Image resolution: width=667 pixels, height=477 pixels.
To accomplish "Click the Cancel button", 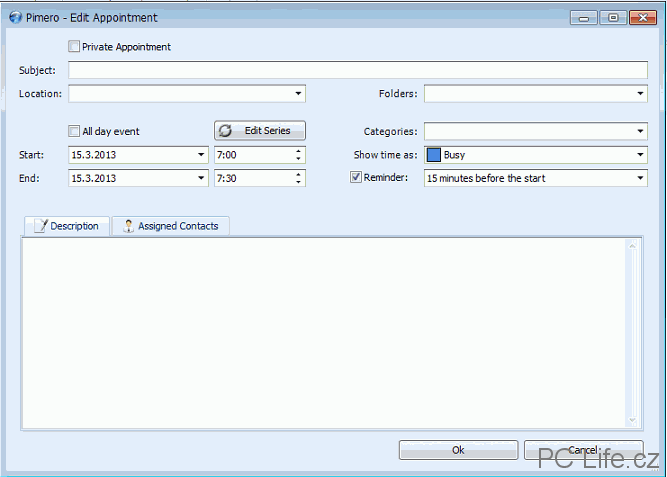I will pyautogui.click(x=584, y=450).
